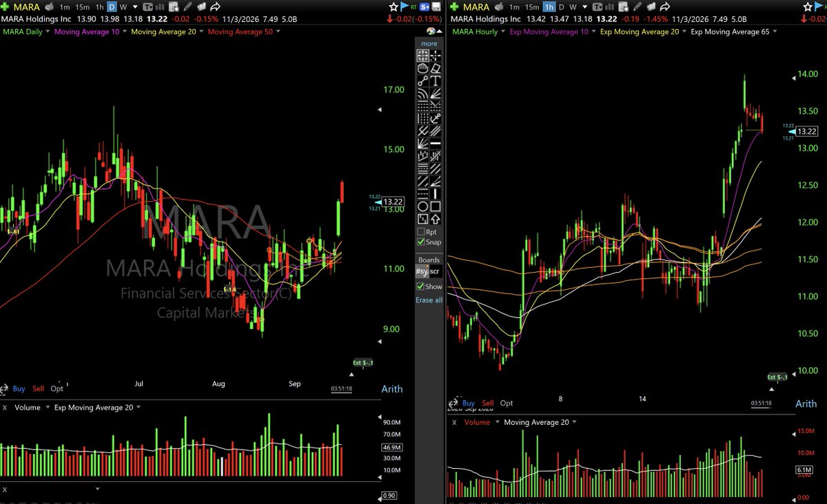Click the green plus icon in left chart
827x504 pixels.
click(x=5, y=7)
